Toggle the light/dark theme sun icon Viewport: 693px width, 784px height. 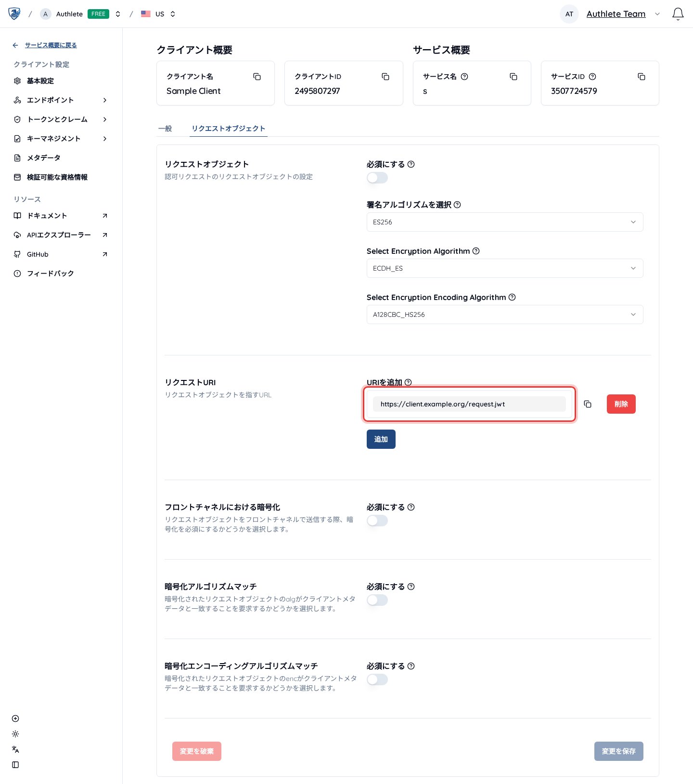tap(15, 734)
